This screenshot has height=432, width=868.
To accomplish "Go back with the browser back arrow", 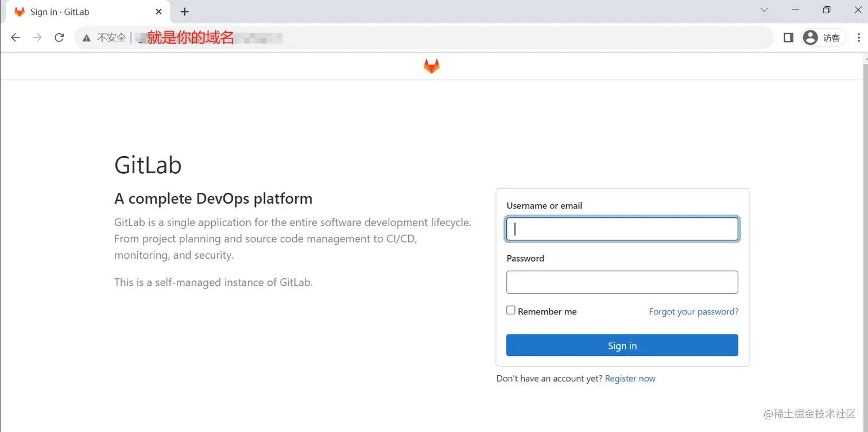I will [x=15, y=37].
